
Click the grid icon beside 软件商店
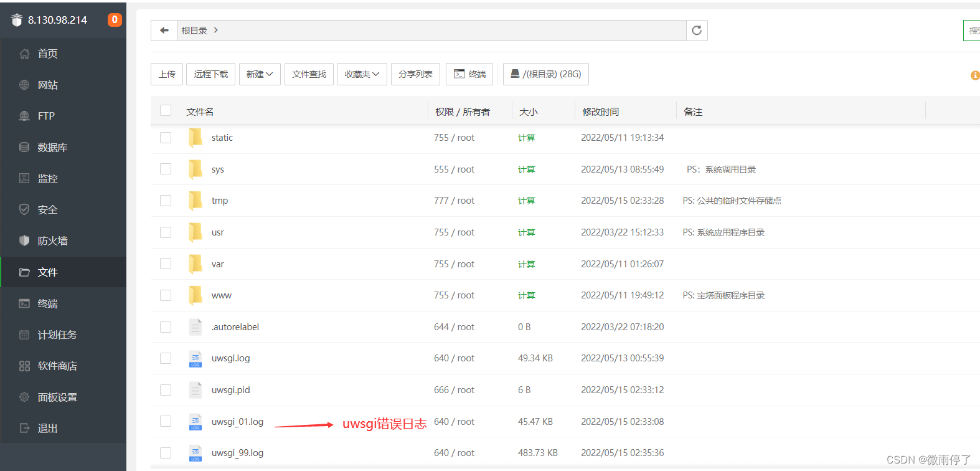click(24, 366)
